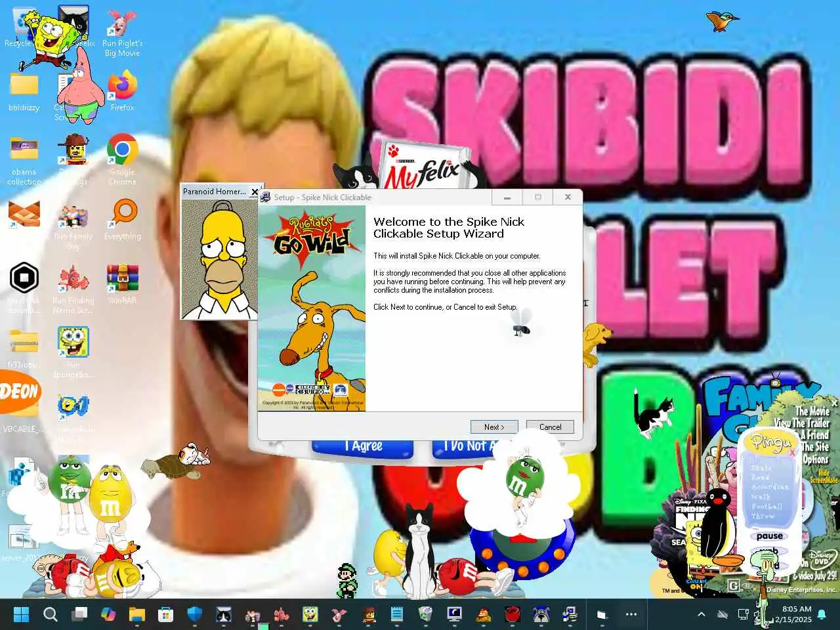Click the Felix cat taskbar icon
840x630 pixels.
pyautogui.click(x=224, y=615)
